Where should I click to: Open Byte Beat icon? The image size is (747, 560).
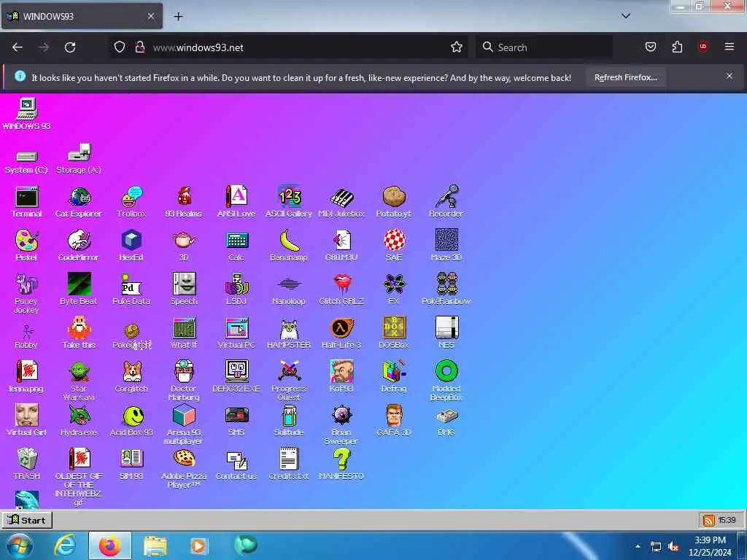pos(79,289)
